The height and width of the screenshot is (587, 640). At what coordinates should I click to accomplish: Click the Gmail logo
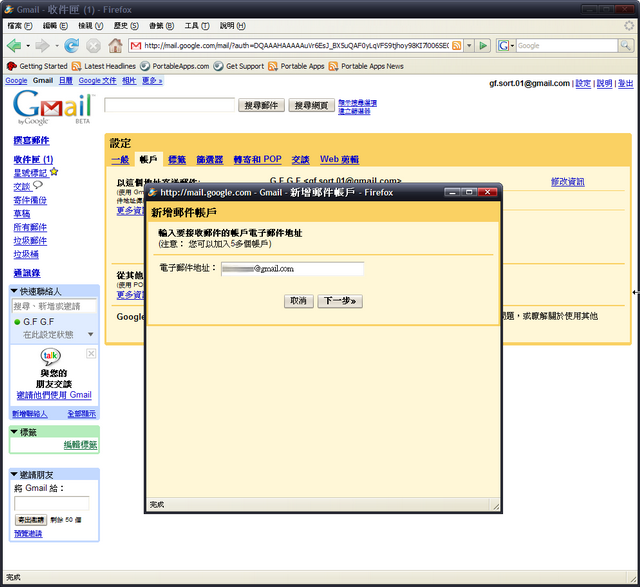click(53, 107)
